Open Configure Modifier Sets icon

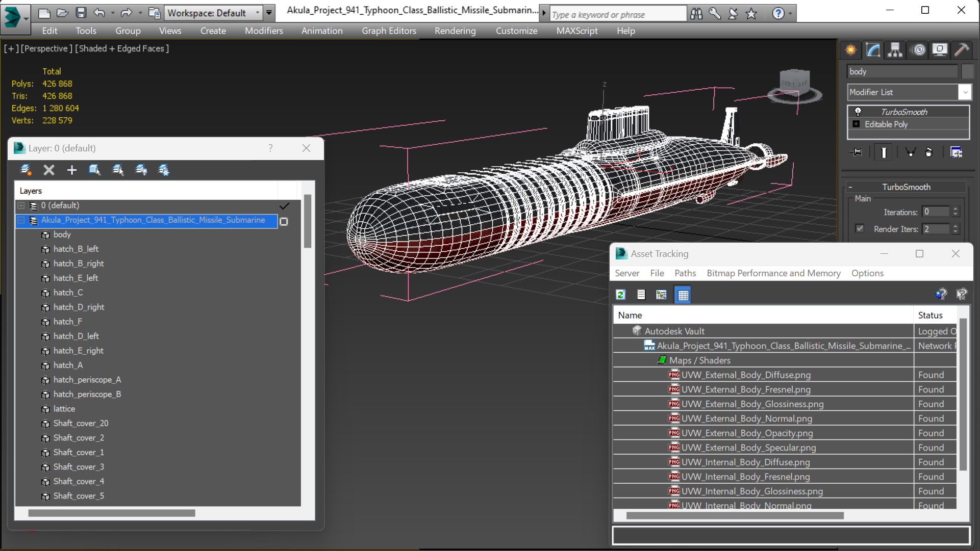coord(956,152)
